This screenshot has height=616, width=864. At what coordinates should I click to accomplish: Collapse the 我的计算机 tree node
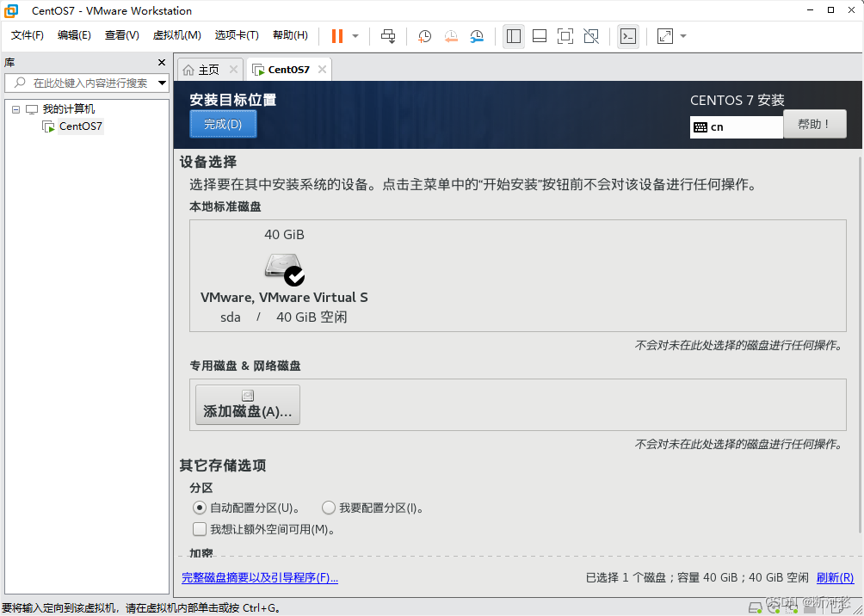15,108
